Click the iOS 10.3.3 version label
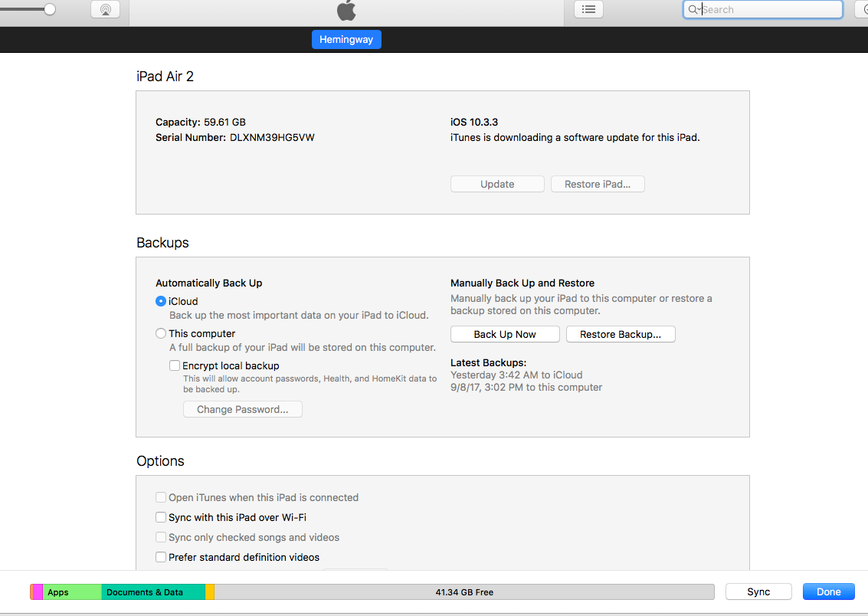Image resolution: width=868 pixels, height=616 pixels. 474,122
